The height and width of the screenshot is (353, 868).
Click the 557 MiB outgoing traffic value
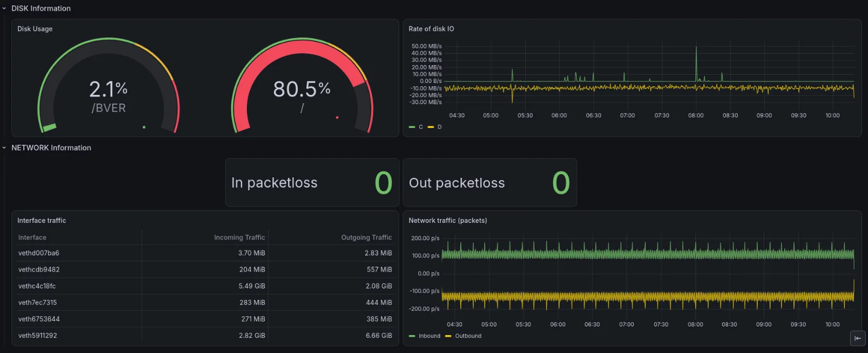379,269
